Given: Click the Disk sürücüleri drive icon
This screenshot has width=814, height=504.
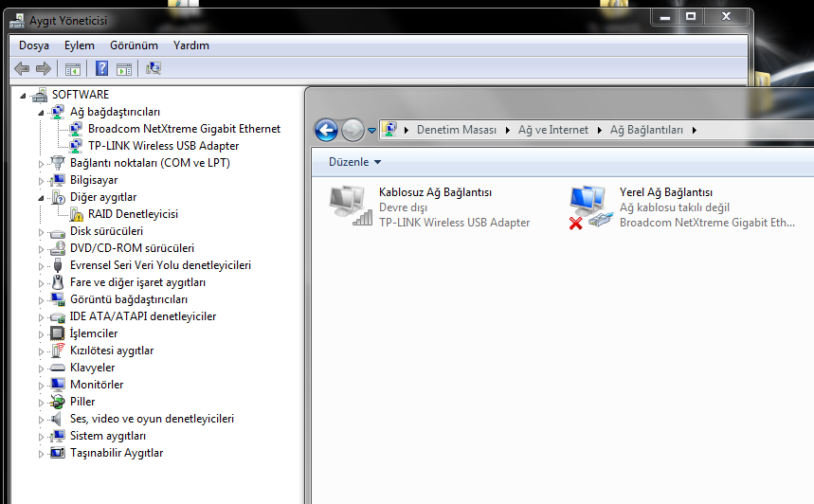Looking at the screenshot, I should tap(57, 232).
